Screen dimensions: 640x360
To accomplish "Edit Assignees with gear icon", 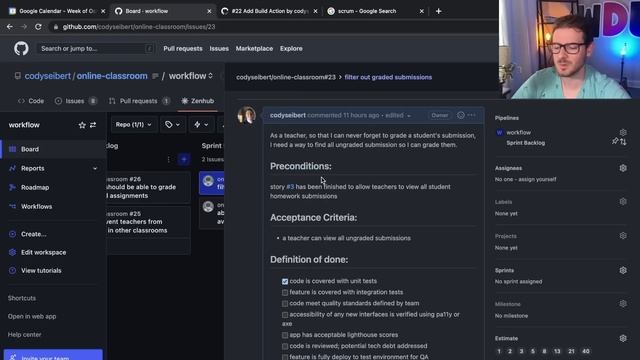I will pyautogui.click(x=623, y=168).
